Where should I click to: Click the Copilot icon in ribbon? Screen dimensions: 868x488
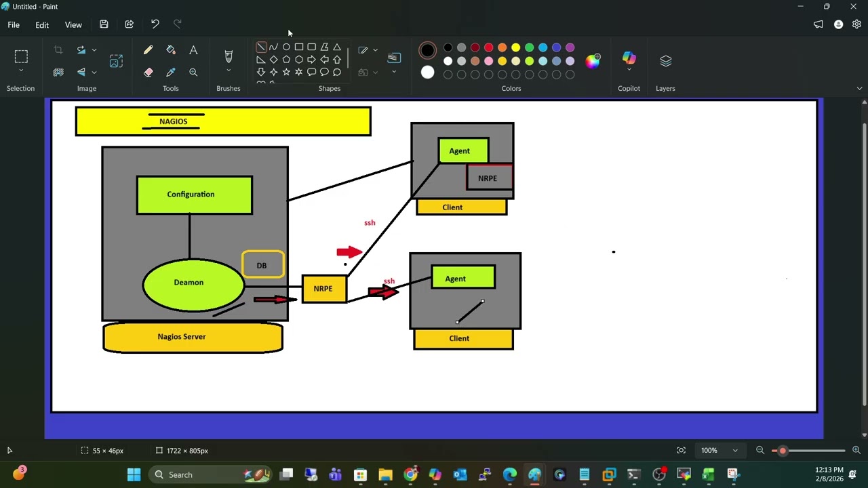[629, 57]
